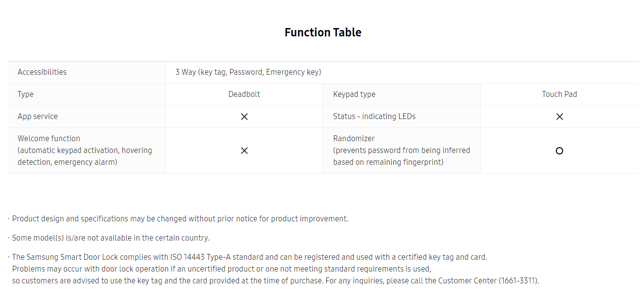Click the Function Table heading
The height and width of the screenshot is (308, 644).
pyautogui.click(x=323, y=32)
